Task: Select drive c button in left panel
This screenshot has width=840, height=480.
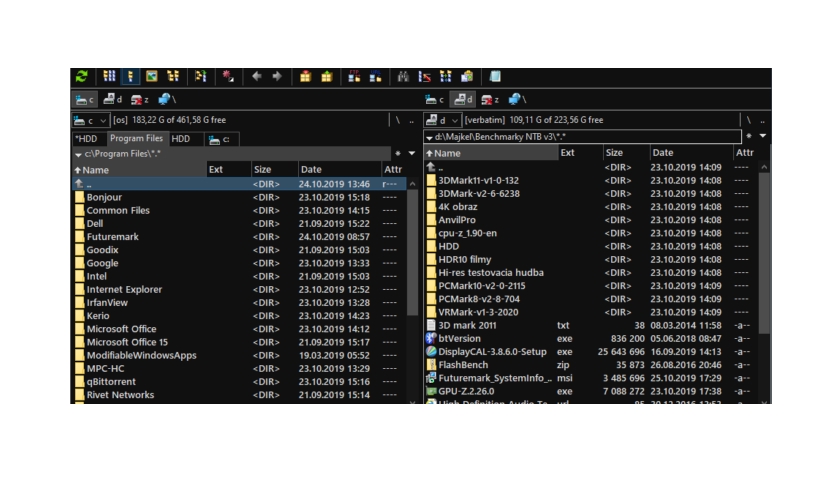Action: pos(85,100)
